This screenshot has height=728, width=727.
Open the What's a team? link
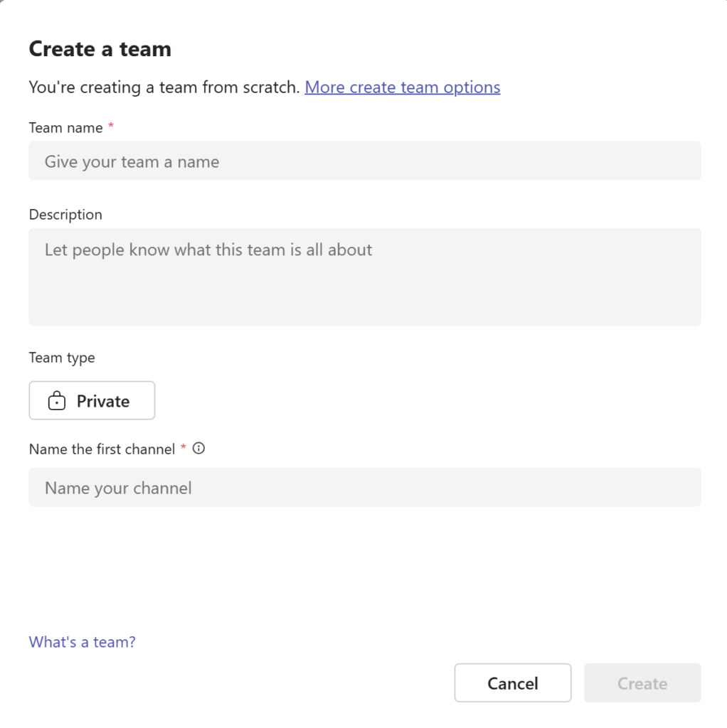click(x=83, y=642)
